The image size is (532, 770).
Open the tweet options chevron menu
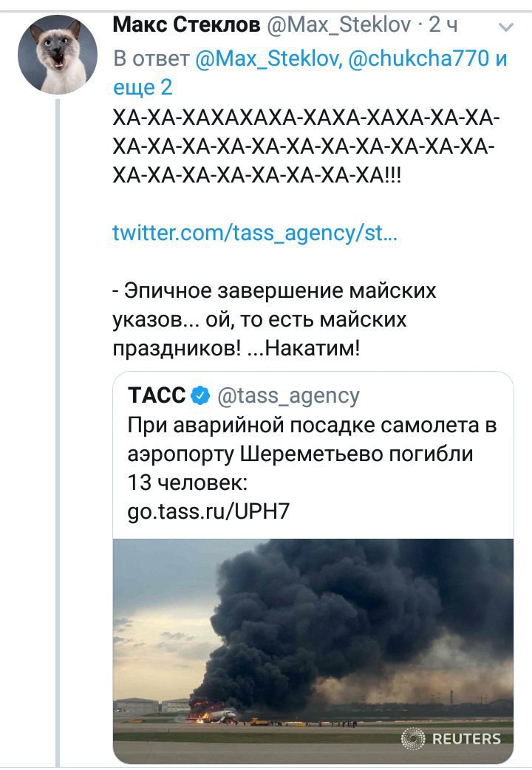[506, 28]
